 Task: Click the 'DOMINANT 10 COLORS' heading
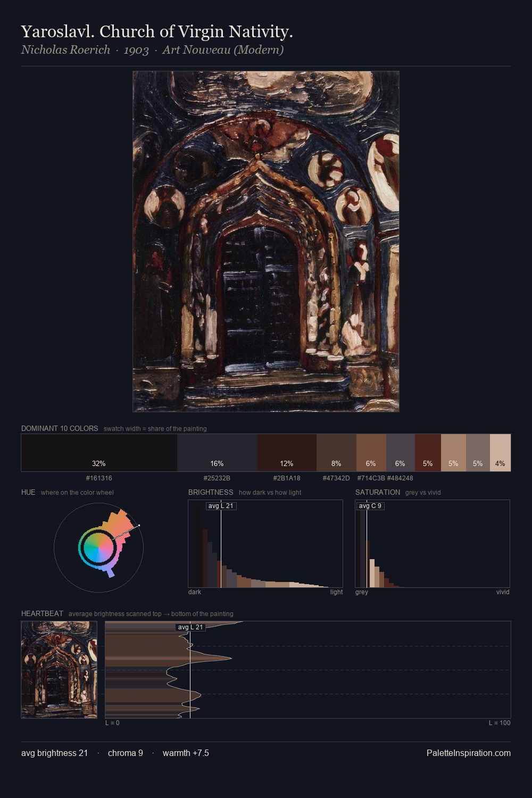pyautogui.click(x=60, y=428)
